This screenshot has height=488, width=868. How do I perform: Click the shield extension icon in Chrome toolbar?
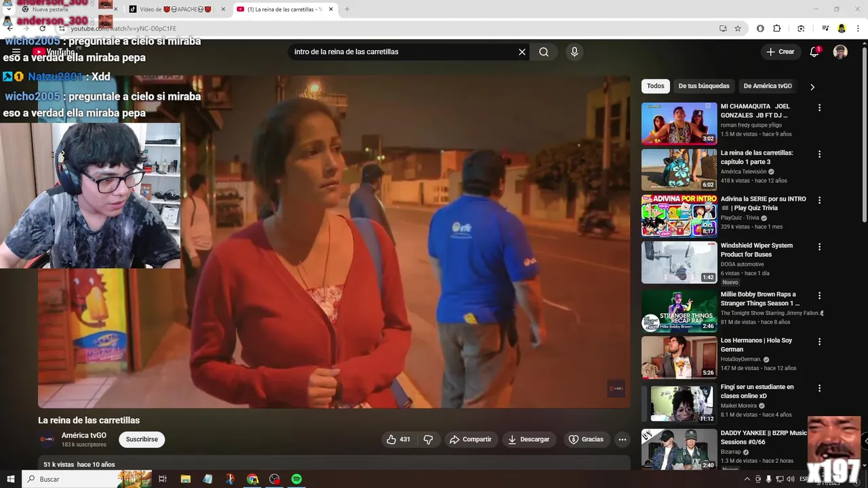coord(760,28)
